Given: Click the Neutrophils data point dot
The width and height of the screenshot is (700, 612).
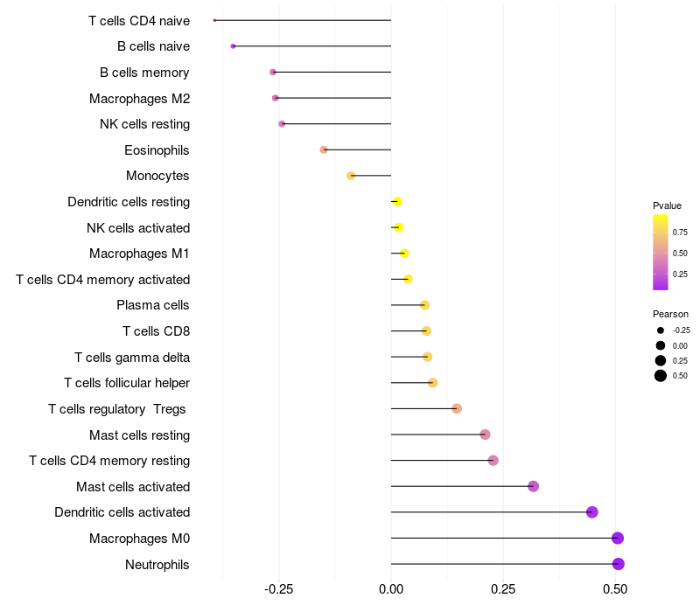Looking at the screenshot, I should pos(618,564).
